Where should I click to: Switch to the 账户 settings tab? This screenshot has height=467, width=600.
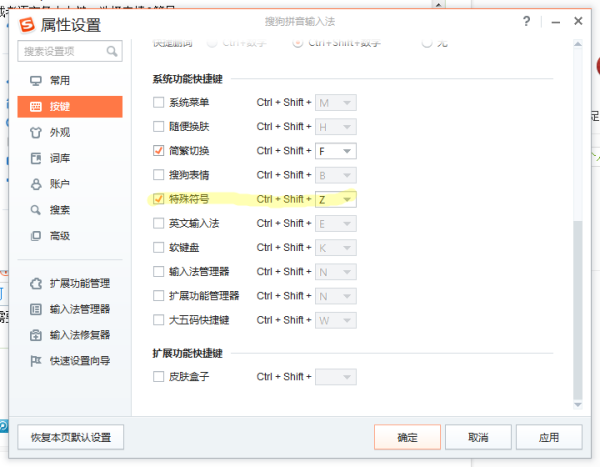(x=70, y=184)
